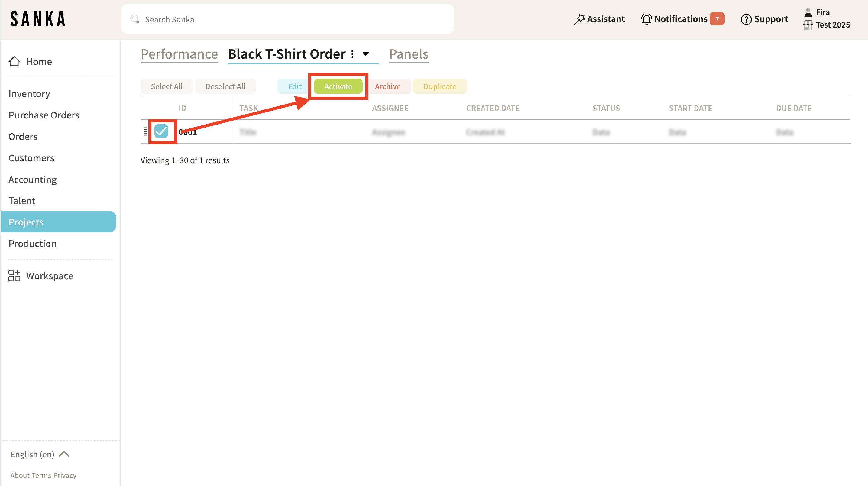Open Support question mark icon
The width and height of the screenshot is (868, 486).
point(746,19)
